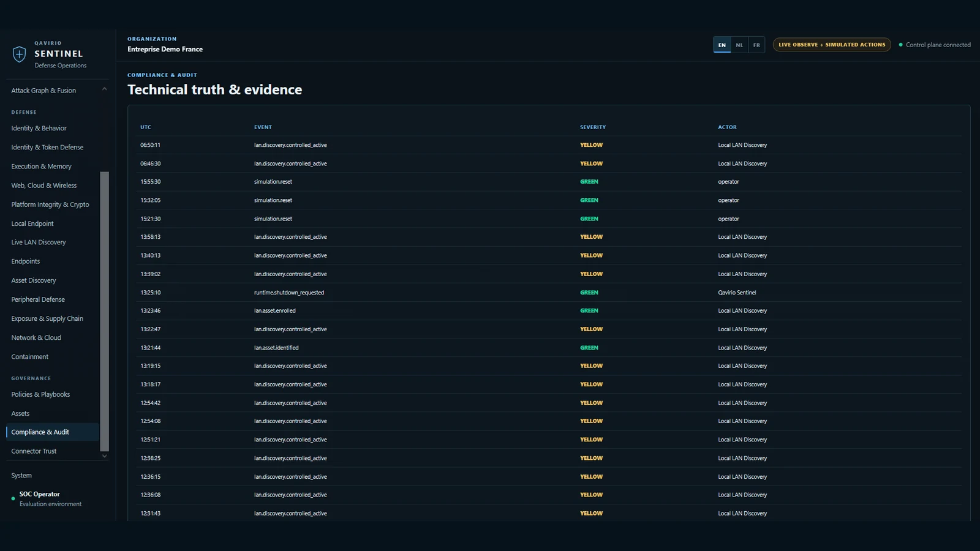Viewport: 980px width, 551px height.
Task: Click the ACTOR column header
Action: (x=728, y=127)
